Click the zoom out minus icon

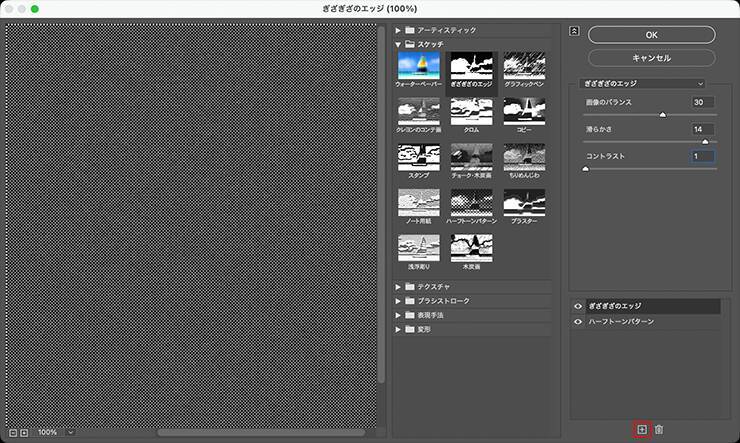(x=13, y=433)
